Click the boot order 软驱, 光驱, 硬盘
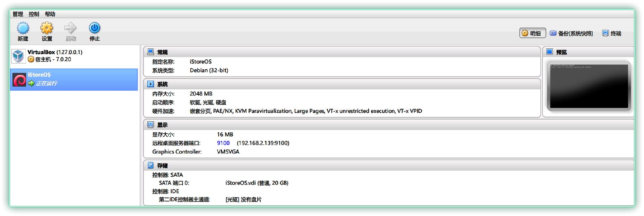 pyautogui.click(x=208, y=102)
